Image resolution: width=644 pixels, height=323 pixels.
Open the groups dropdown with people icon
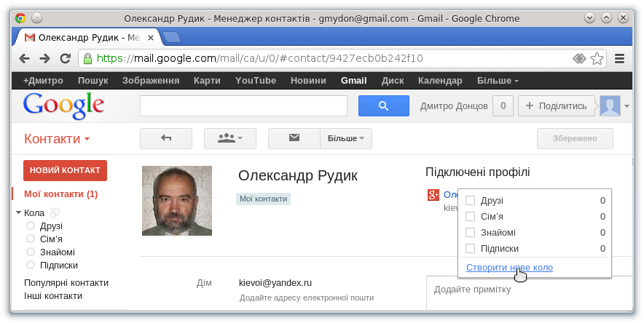click(x=230, y=138)
